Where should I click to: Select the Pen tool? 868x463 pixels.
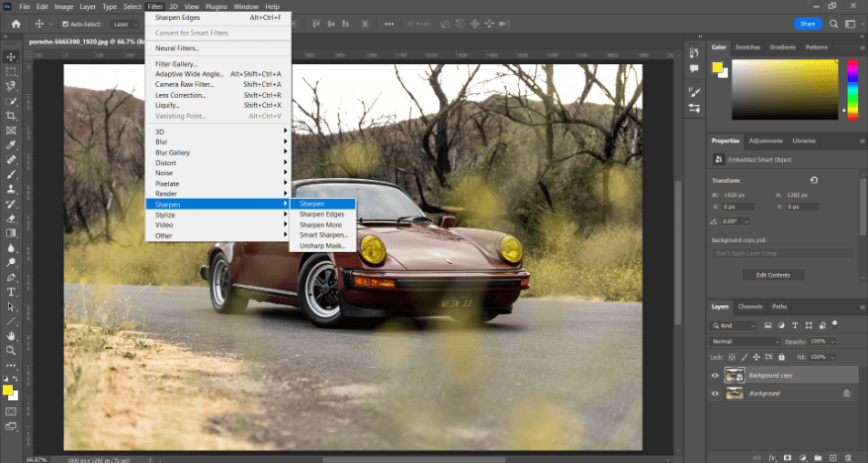coord(11,277)
